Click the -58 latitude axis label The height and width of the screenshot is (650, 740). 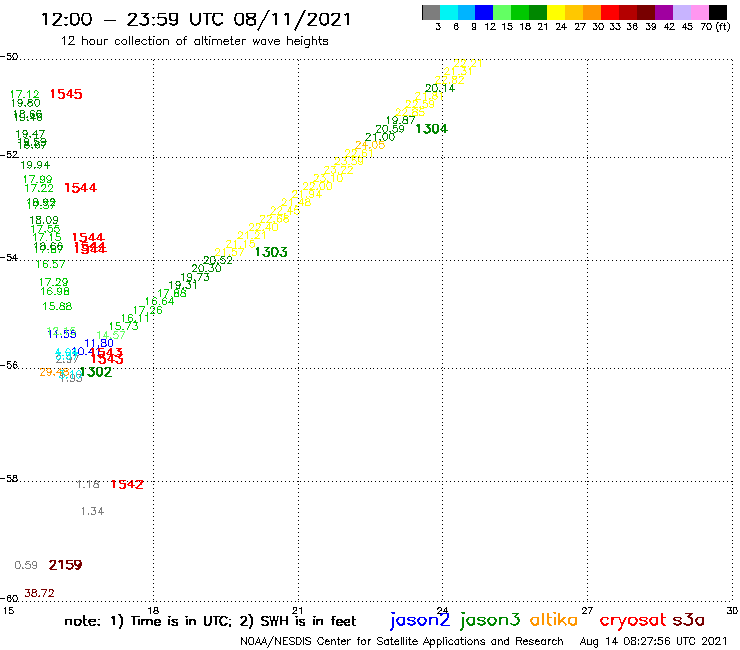pos(9,479)
